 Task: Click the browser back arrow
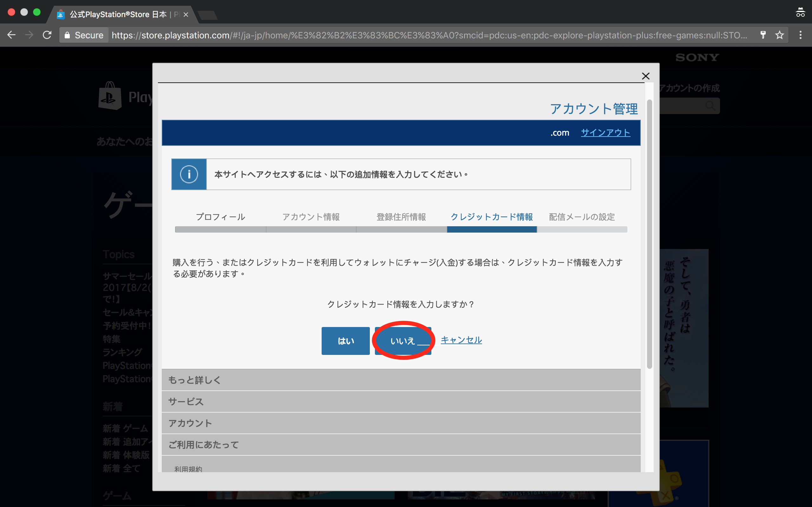(x=11, y=35)
